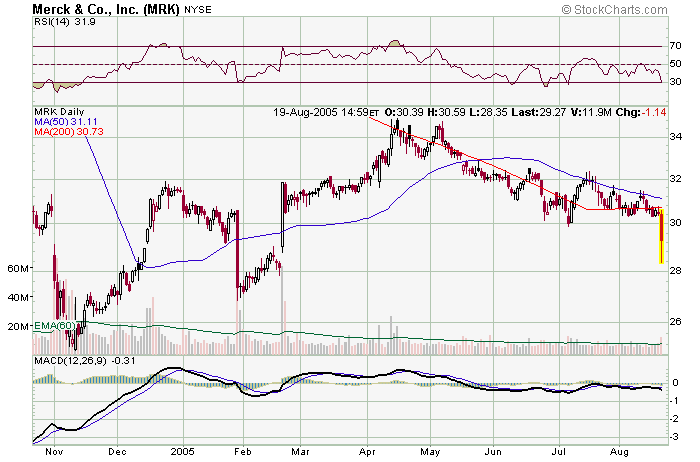Click the Merck & Co., Inc. (MRK) title
700x462 pixels.
tap(106, 9)
